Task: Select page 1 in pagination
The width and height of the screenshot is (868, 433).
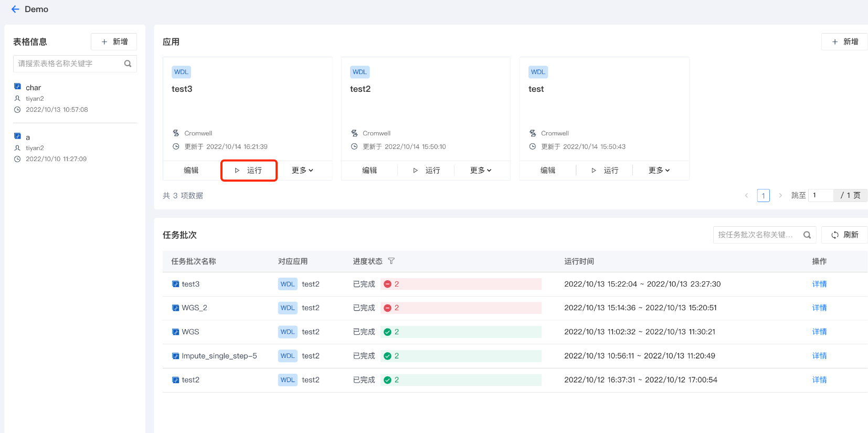Action: [763, 196]
